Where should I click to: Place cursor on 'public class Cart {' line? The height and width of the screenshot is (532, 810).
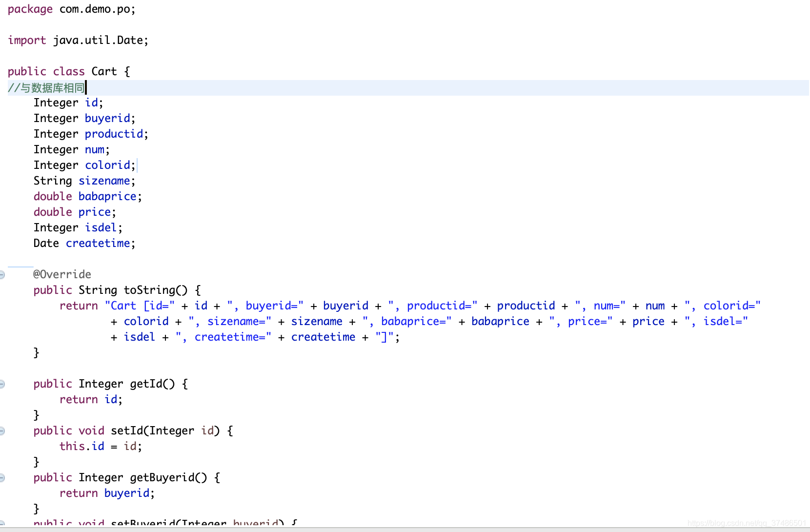pyautogui.click(x=69, y=71)
